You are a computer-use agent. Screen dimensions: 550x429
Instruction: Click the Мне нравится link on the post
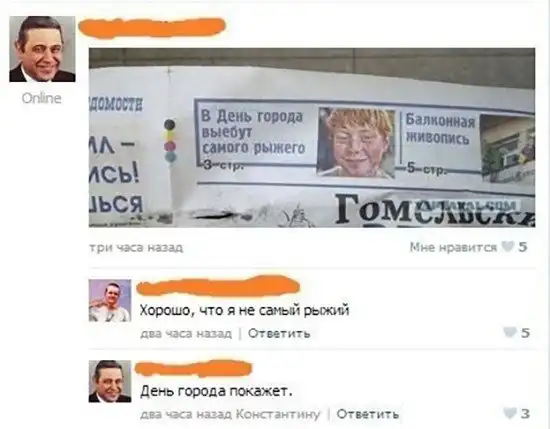[453, 247]
